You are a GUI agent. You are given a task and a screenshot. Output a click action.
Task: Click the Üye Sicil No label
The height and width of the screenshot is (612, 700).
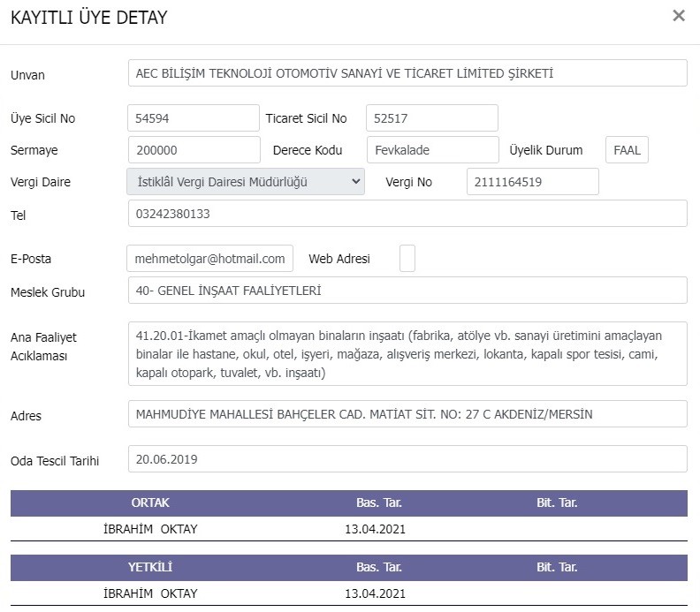(42, 118)
